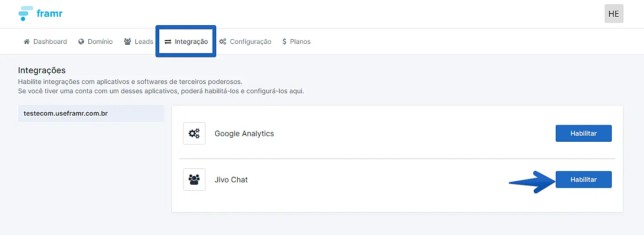The width and height of the screenshot is (644, 235).
Task: Click the dollar sign icon beside Planos
Action: coord(284,41)
